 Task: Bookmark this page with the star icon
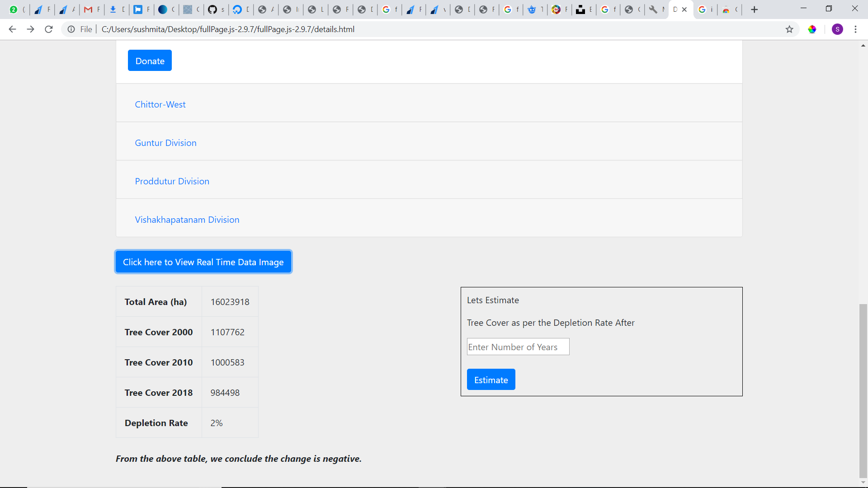tap(789, 29)
